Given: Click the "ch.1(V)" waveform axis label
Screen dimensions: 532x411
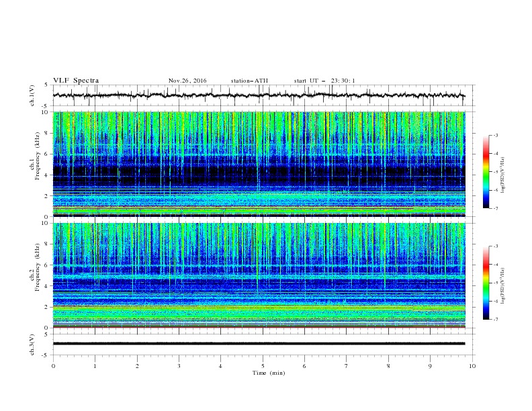Looking at the screenshot, I should [x=32, y=95].
